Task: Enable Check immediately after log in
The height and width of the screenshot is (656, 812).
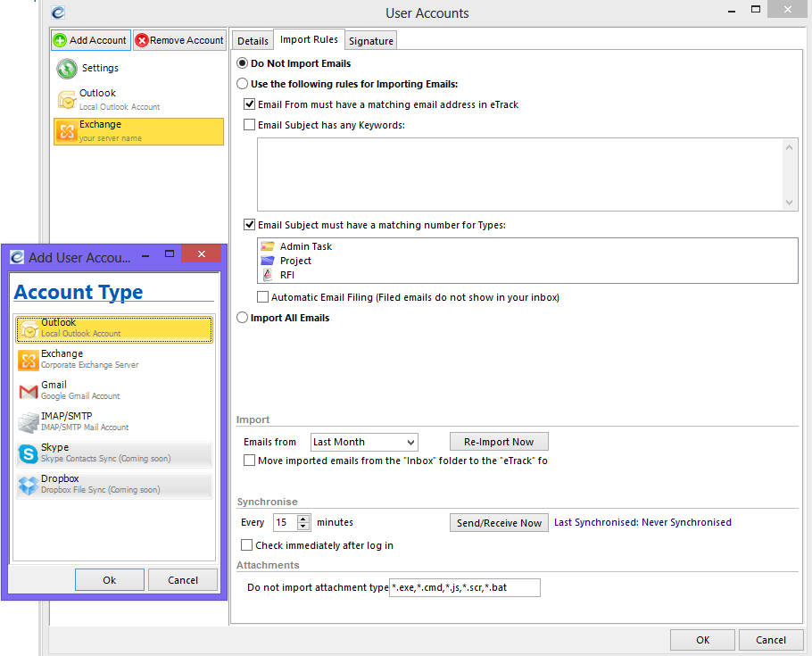Action: tap(247, 544)
